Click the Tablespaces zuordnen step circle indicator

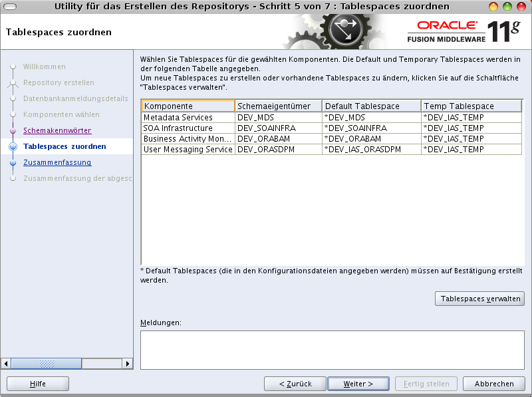tap(13, 146)
